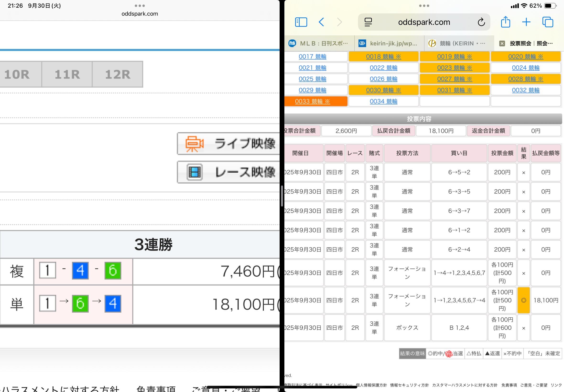Open the Safari sidebar
The image size is (564, 392).
pos(301,22)
